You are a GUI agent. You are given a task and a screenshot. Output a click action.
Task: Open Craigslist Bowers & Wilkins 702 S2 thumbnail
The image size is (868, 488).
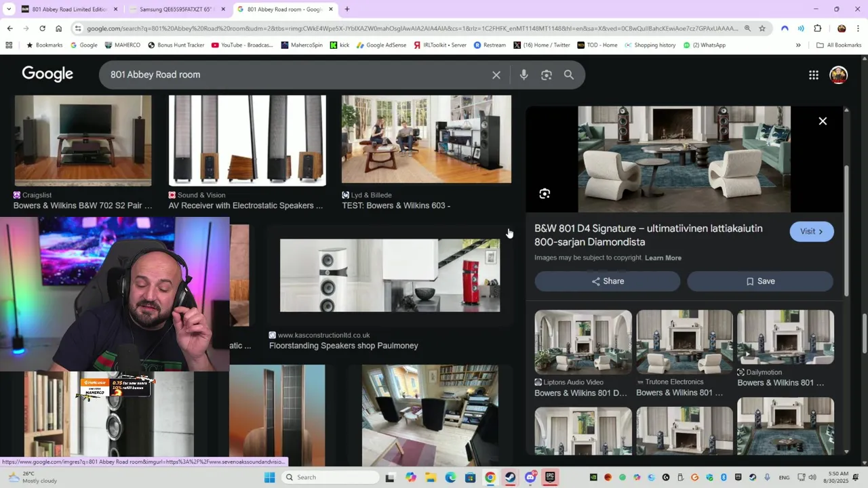tap(83, 140)
